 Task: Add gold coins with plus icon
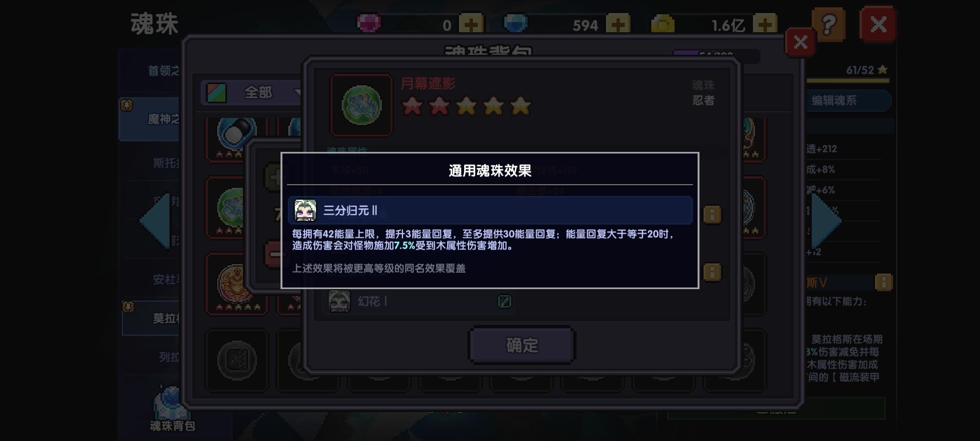765,24
